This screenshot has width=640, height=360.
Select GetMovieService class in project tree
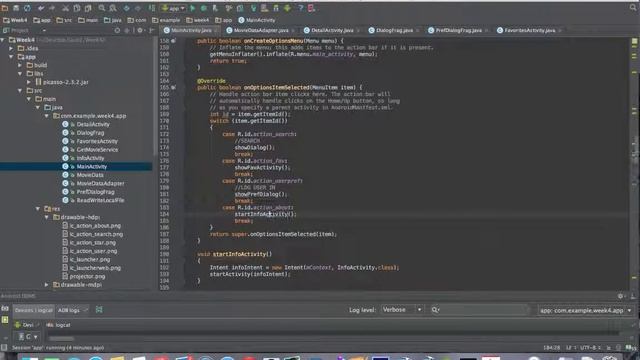tap(97, 150)
